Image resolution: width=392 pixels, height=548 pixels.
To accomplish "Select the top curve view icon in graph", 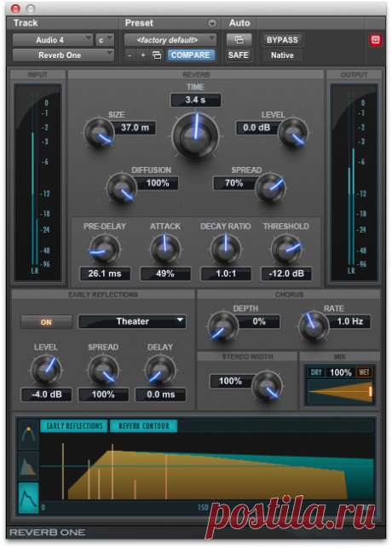I will pyautogui.click(x=28, y=435).
